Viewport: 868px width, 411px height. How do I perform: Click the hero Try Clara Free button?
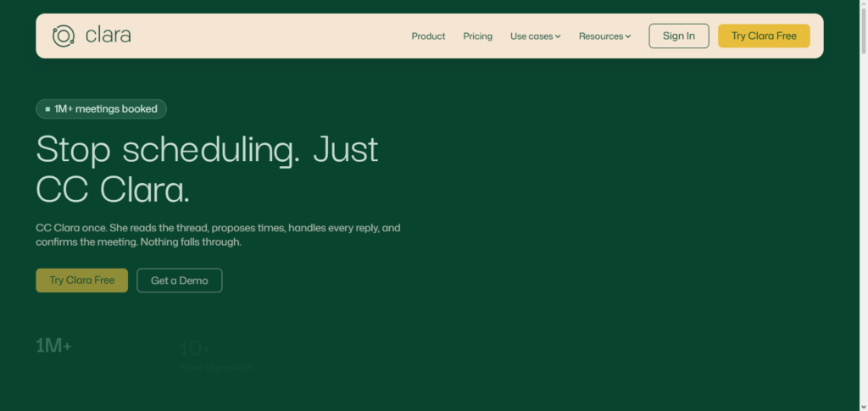(82, 280)
